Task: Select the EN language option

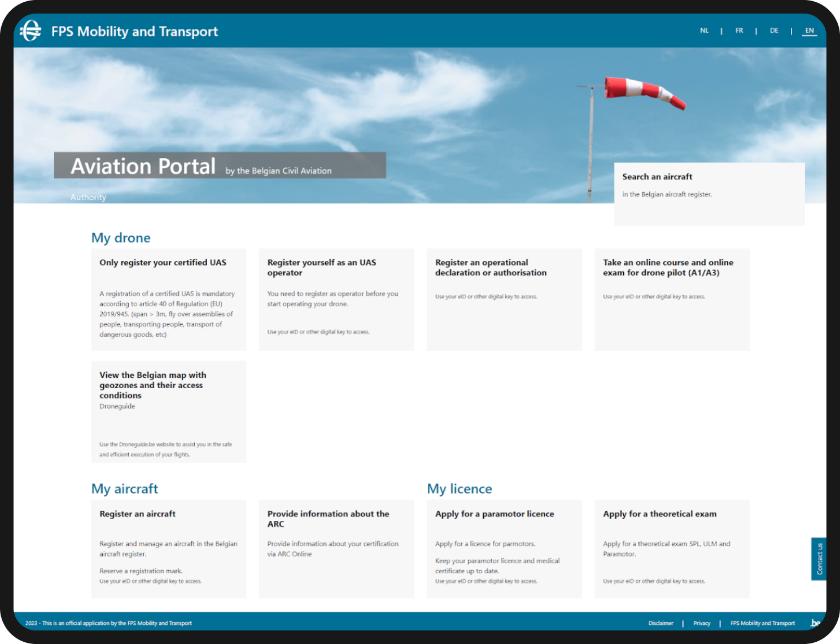Action: pyautogui.click(x=809, y=31)
